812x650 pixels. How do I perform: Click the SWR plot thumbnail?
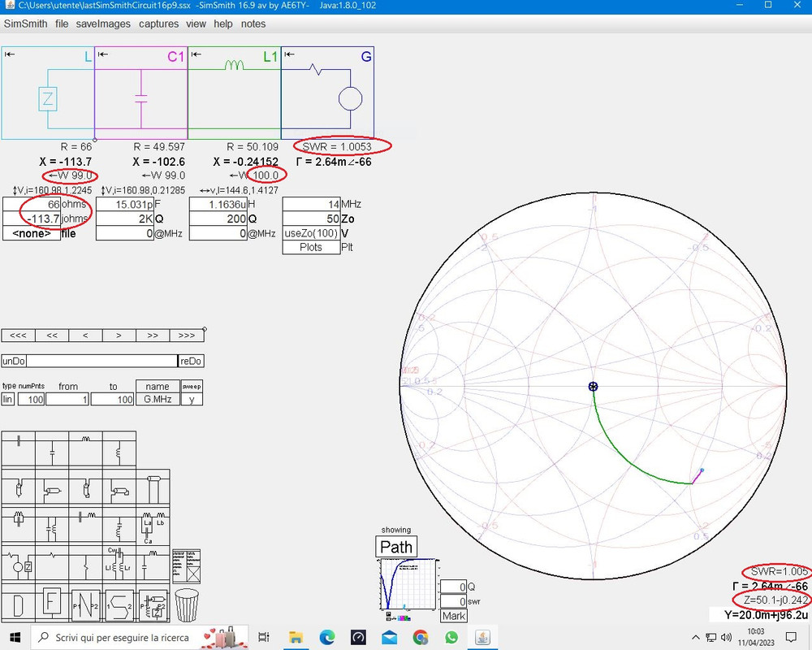(x=407, y=583)
